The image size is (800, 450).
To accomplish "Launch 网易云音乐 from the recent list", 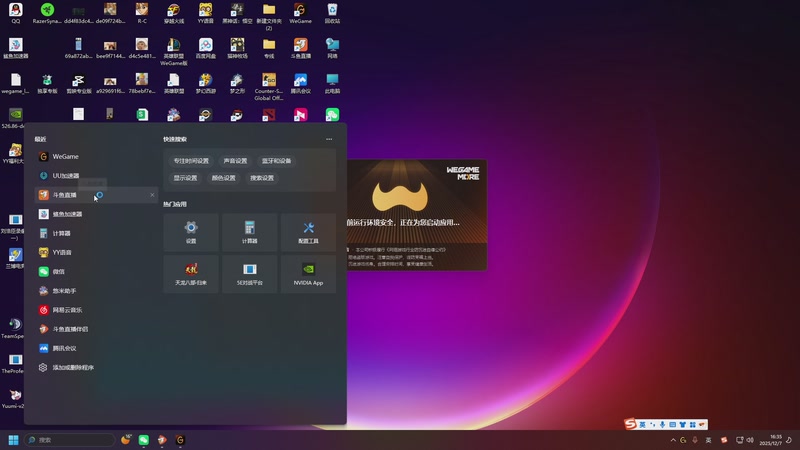I will tap(96, 310).
